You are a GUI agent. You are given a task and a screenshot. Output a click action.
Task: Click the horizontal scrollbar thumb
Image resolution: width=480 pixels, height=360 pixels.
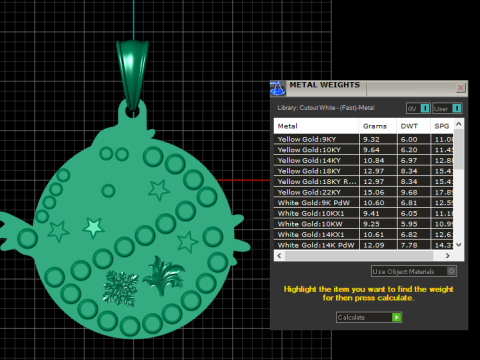(359, 256)
